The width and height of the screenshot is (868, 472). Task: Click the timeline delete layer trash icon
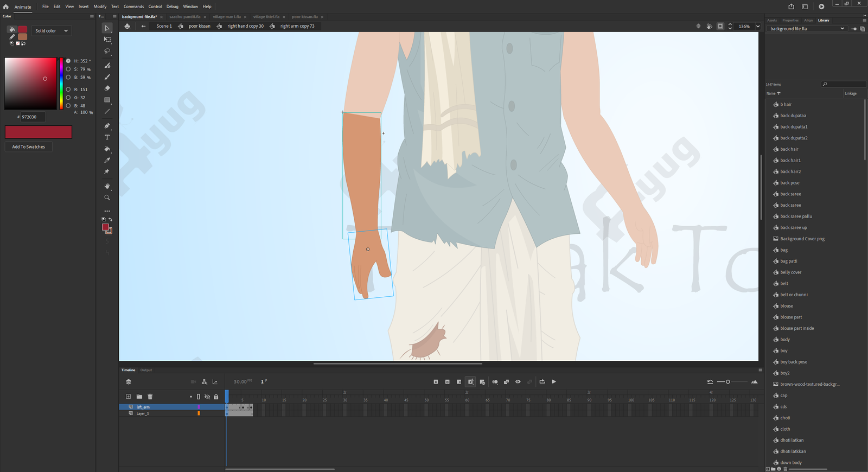coord(150,397)
